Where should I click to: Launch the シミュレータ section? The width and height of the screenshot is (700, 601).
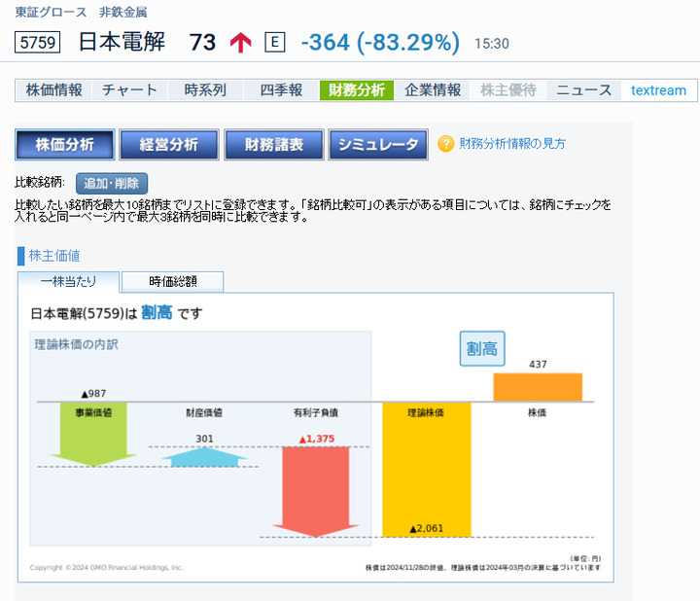tap(378, 145)
